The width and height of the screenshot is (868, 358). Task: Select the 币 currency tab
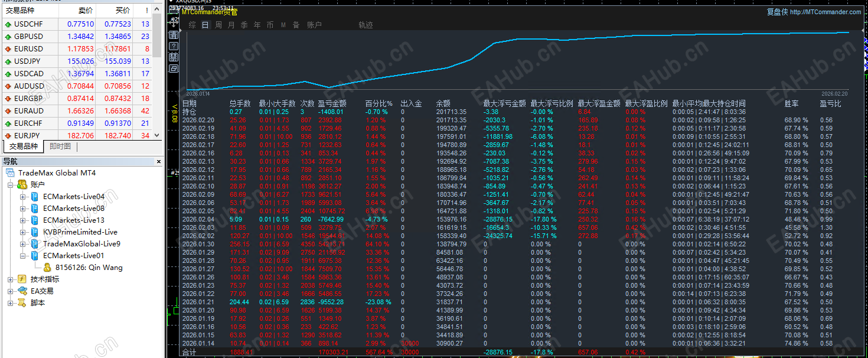[270, 25]
